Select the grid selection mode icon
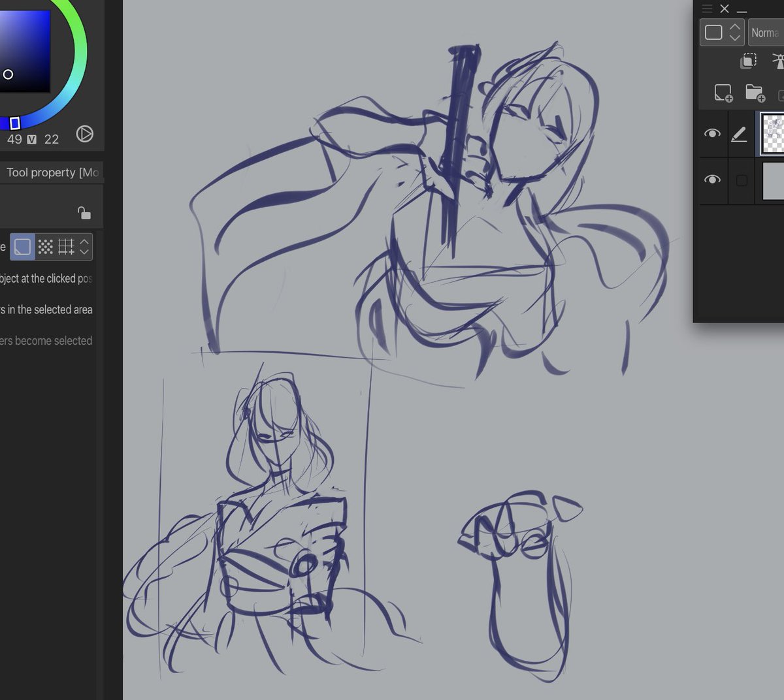The width and height of the screenshot is (784, 700). pyautogui.click(x=66, y=247)
